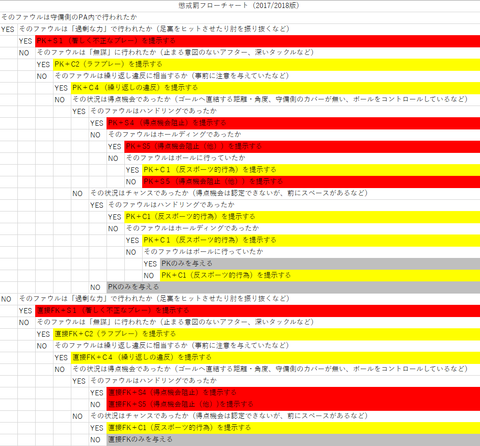Screen dimensions: 480x446
Task: Select the YES cell beside PK+S1
Action: [26, 41]
